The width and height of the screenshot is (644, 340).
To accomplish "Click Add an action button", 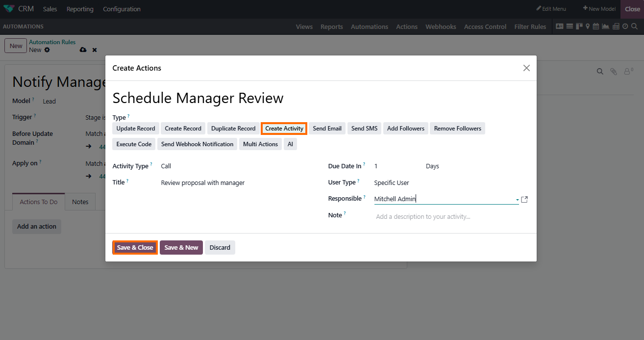I will pos(37,227).
